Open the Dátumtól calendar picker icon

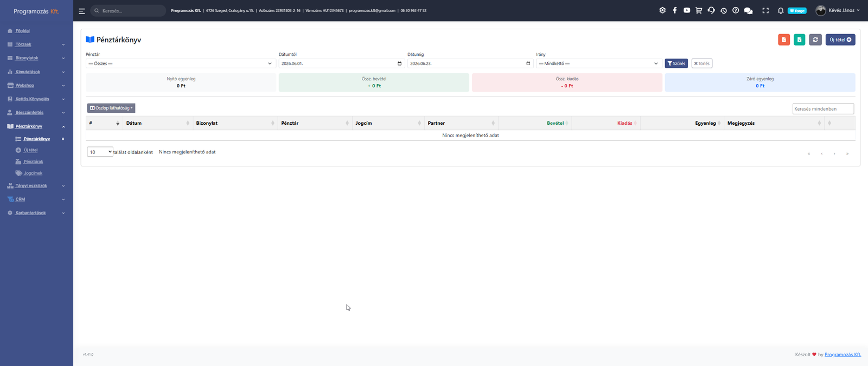pos(400,63)
